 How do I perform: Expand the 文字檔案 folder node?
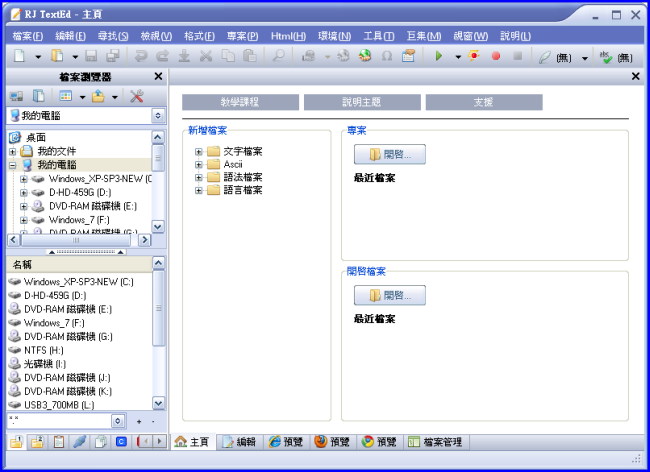(199, 152)
